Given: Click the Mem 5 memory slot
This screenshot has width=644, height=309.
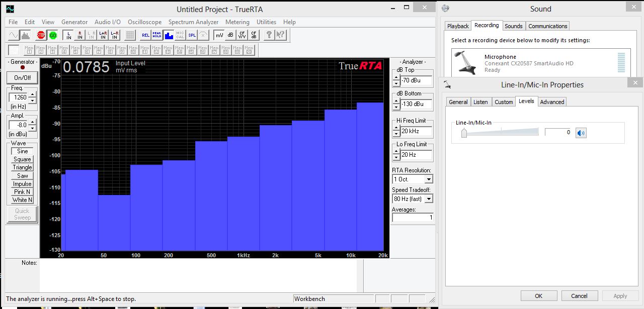Looking at the screenshot, I should (75, 50).
